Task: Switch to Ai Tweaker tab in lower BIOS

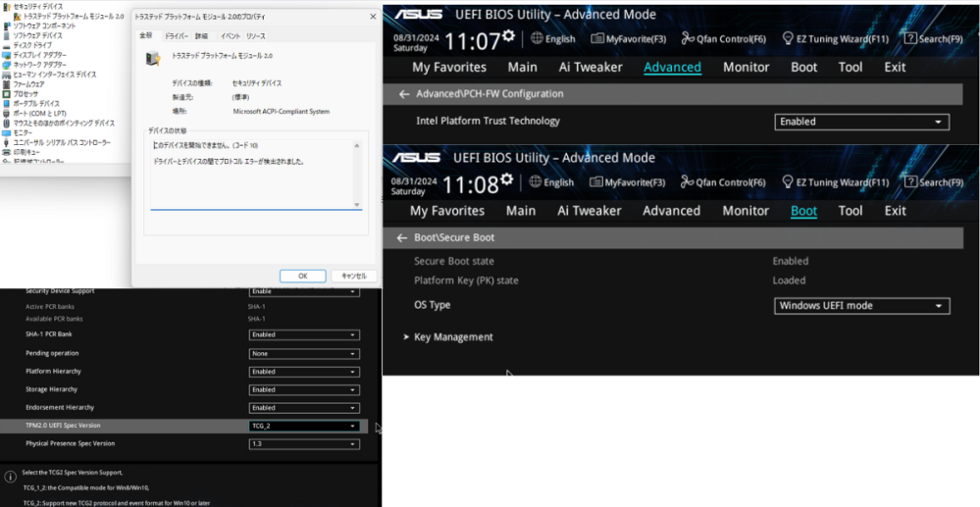Action: [589, 211]
